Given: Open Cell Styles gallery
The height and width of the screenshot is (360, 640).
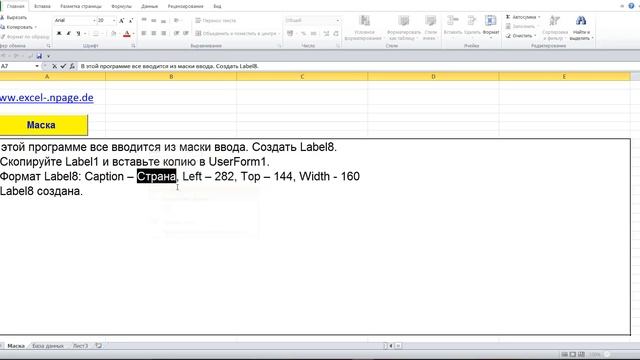Looking at the screenshot, I should tap(430, 28).
